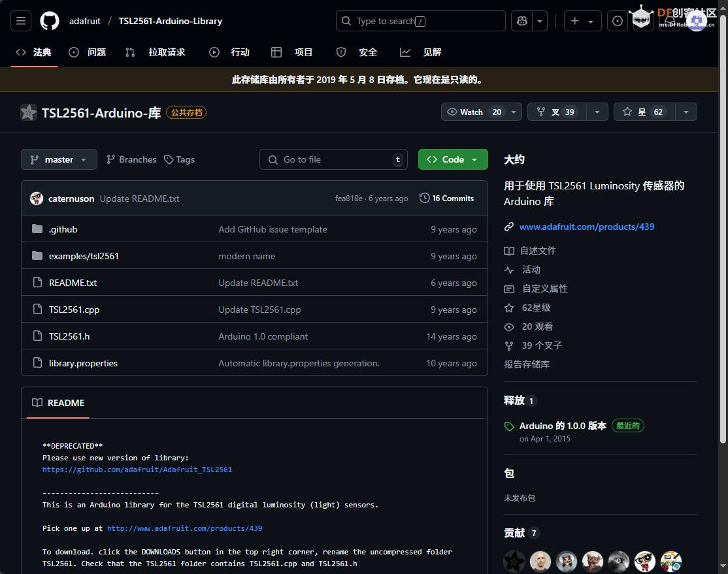Viewport: 728px width, 574px height.
Task: Click the star icon next to 62星级
Action: pos(509,308)
